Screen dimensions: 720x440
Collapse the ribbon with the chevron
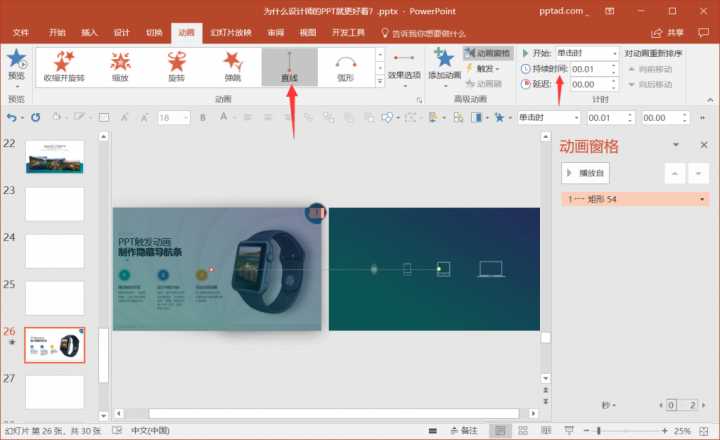tap(710, 100)
